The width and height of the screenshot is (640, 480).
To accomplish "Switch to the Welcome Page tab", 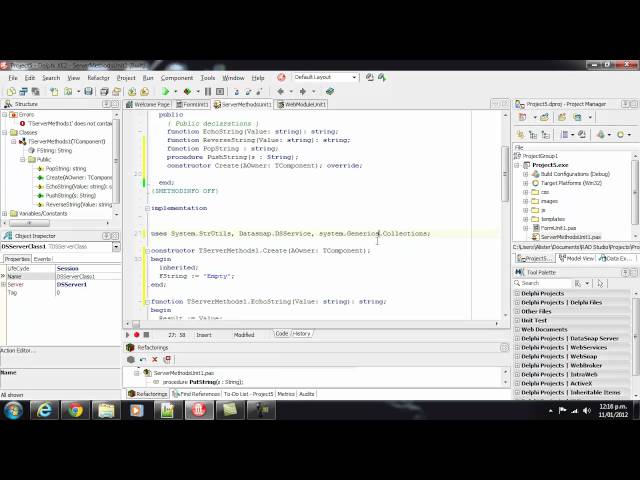I will pyautogui.click(x=148, y=104).
